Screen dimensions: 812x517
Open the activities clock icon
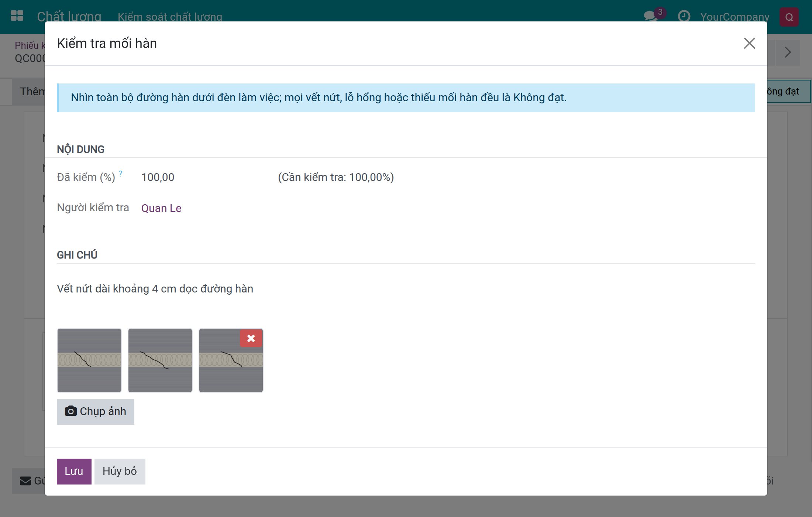(x=684, y=16)
